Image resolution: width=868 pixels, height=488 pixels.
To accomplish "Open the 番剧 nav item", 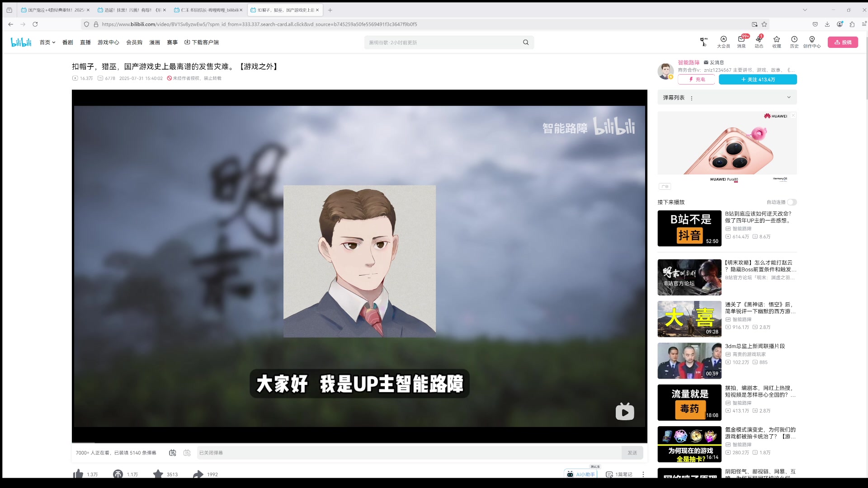I will [x=67, y=42].
